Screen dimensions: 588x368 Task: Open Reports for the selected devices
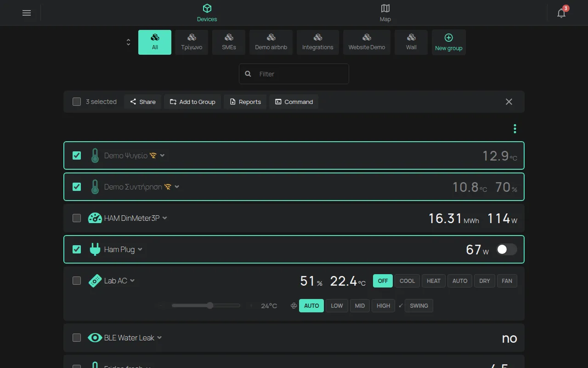tap(245, 102)
